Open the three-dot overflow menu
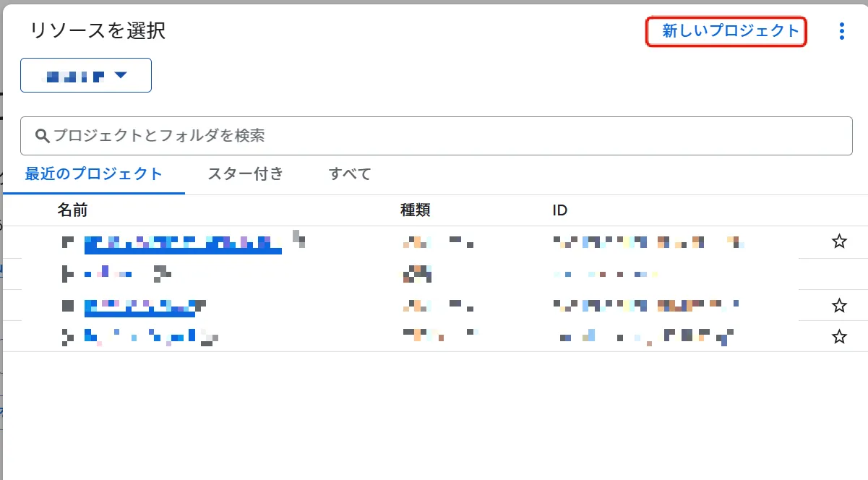The image size is (868, 480). [x=841, y=31]
